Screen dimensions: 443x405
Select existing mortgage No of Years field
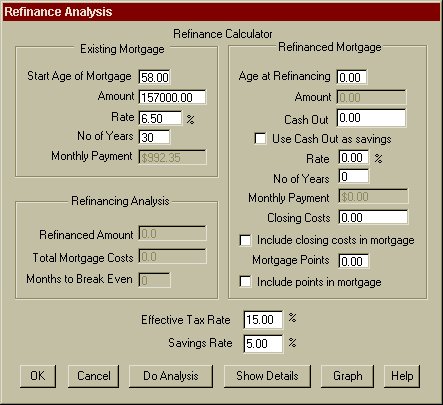pyautogui.click(x=154, y=137)
